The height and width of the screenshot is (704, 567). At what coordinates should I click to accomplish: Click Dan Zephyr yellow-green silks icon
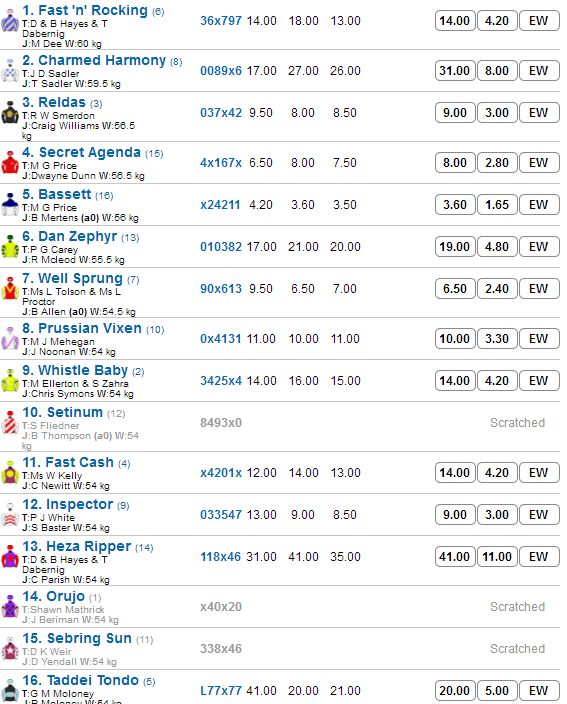10,247
